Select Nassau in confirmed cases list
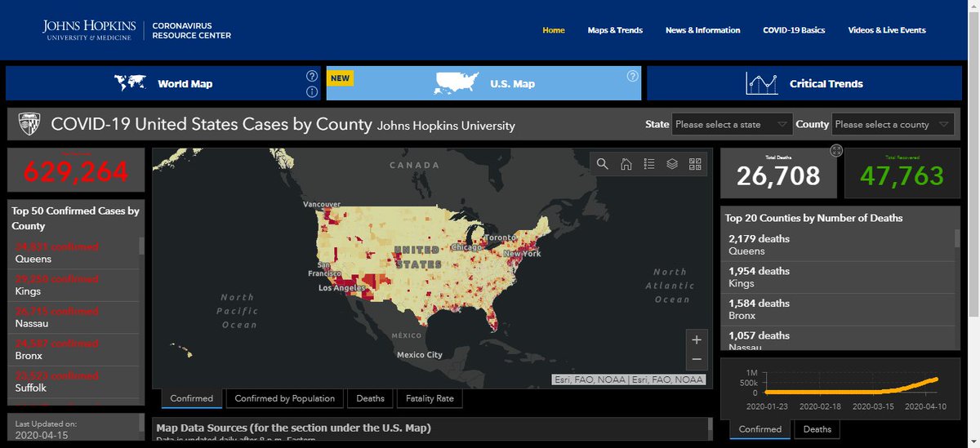 pyautogui.click(x=73, y=317)
